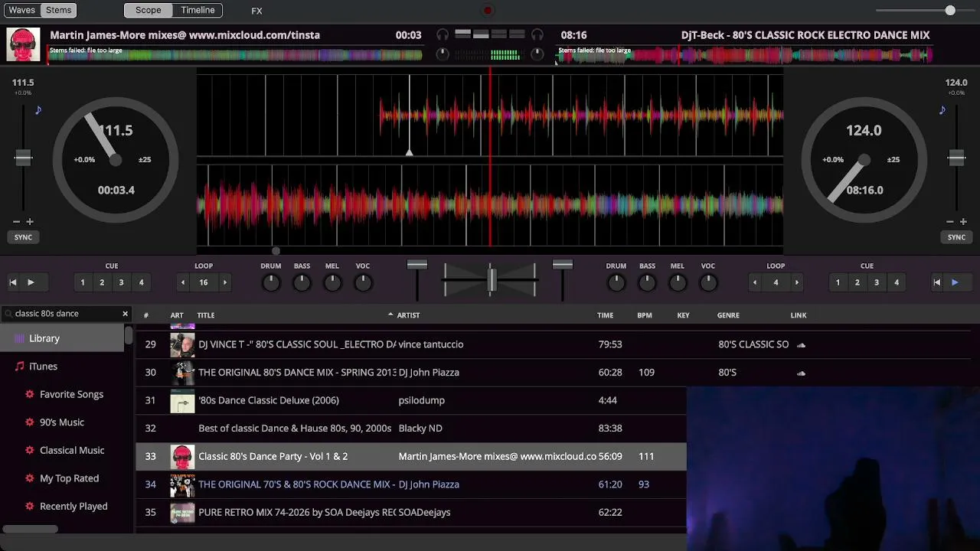Viewport: 980px width, 551px height.
Task: Nudge right deck tempo down with minus
Action: 950,222
